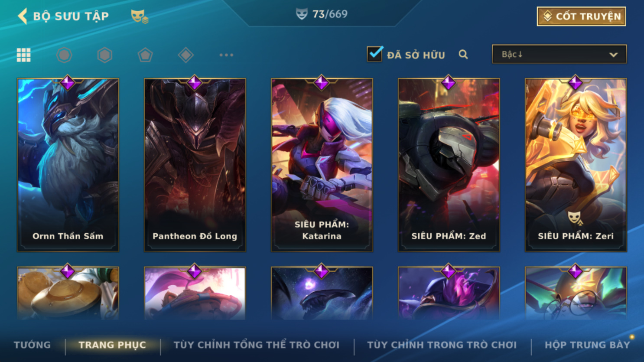
Task: Select the diamond rarity tier filter
Action: 185,55
